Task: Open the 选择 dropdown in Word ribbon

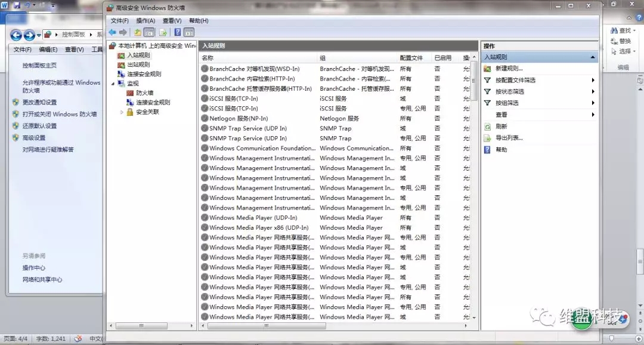Action: click(634, 51)
